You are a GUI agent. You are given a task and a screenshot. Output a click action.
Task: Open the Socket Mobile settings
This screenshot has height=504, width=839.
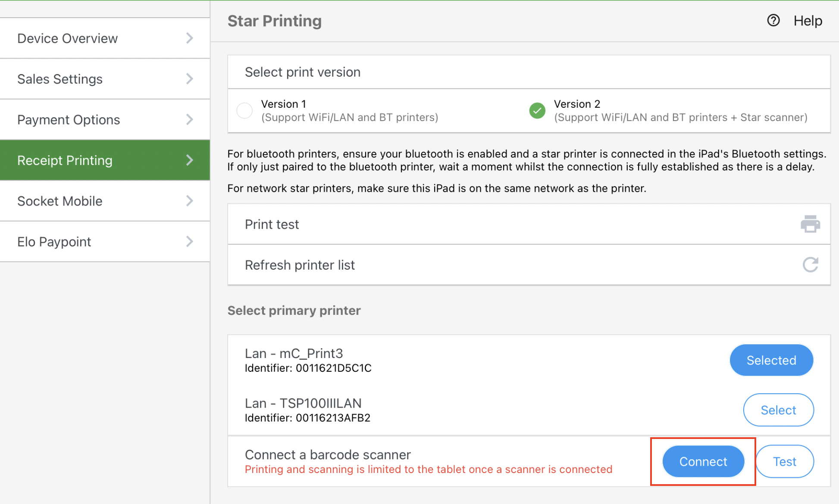point(59,200)
